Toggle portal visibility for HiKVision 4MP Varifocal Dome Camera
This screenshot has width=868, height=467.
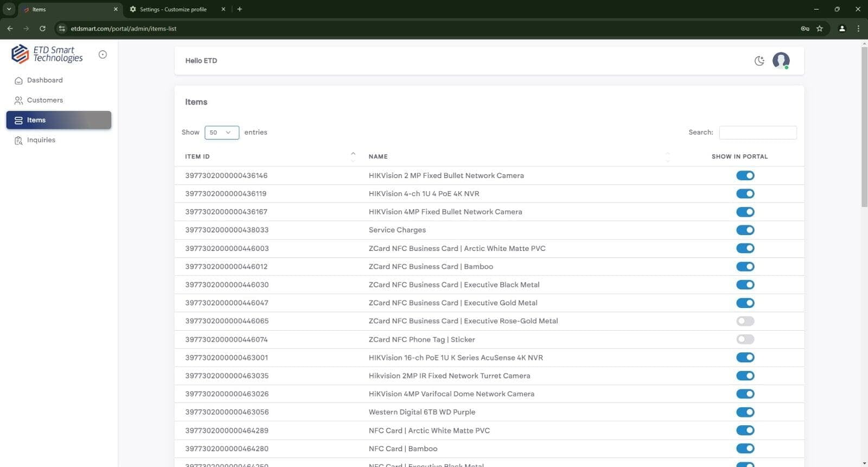coord(745,394)
